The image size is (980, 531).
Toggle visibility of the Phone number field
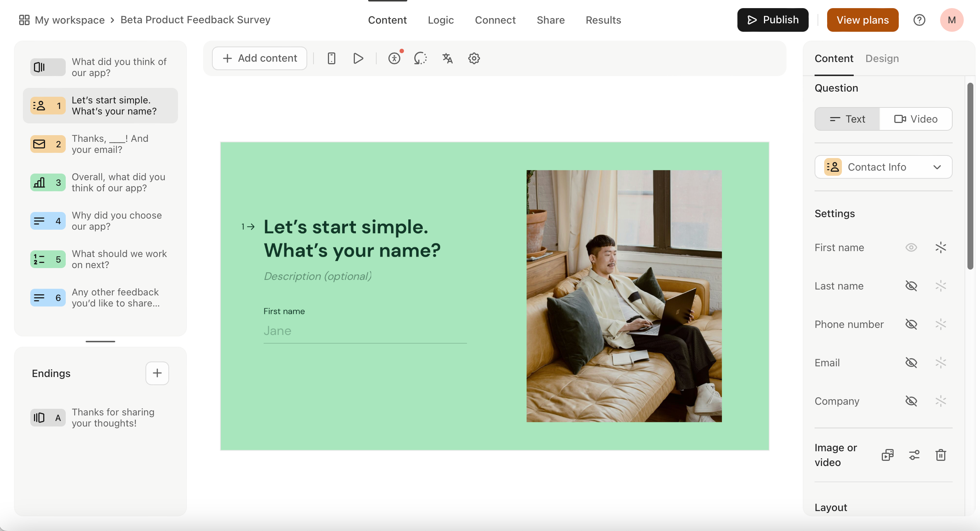pos(912,324)
